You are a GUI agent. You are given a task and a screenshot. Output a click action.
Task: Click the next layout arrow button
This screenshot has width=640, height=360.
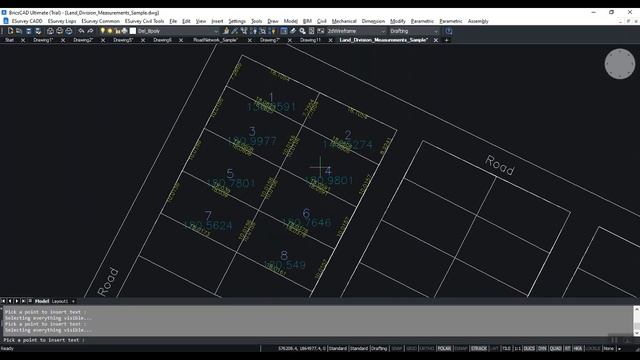point(17,301)
